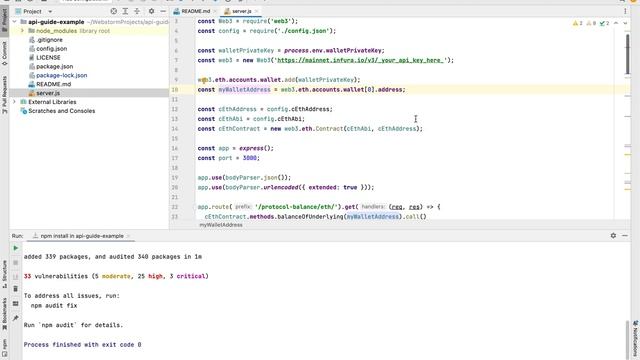Open Run panel gear settings
The width and height of the screenshot is (640, 360).
pos(613,236)
